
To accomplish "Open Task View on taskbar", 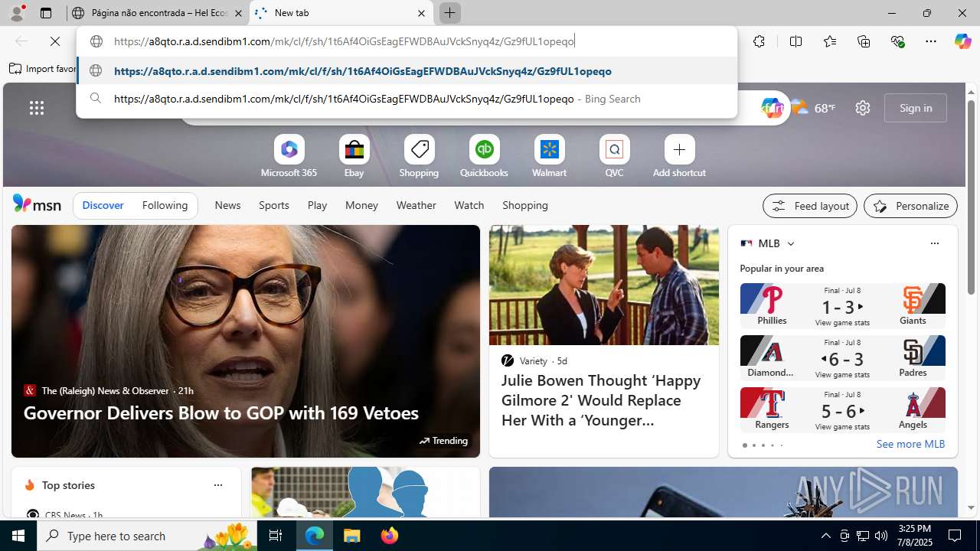I will [x=275, y=536].
